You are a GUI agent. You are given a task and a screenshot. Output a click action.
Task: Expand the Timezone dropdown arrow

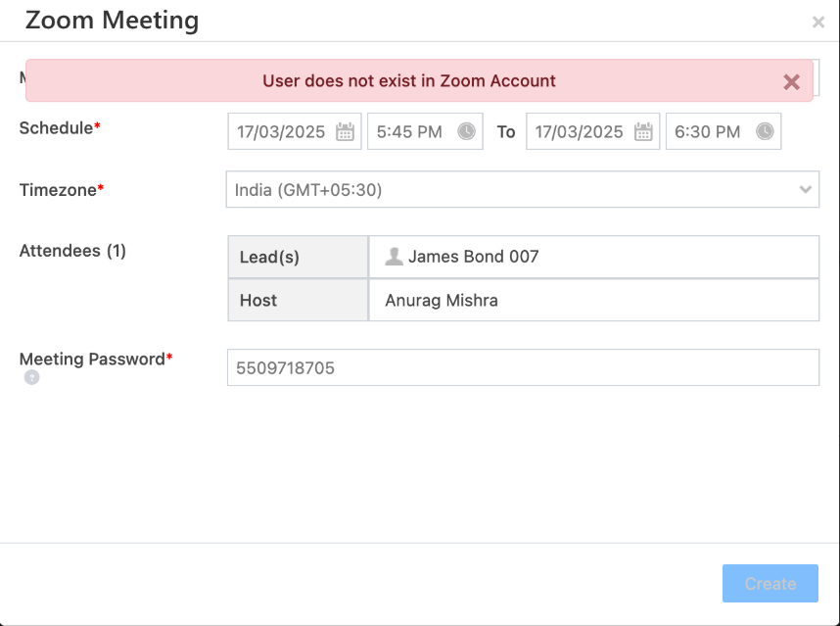806,189
